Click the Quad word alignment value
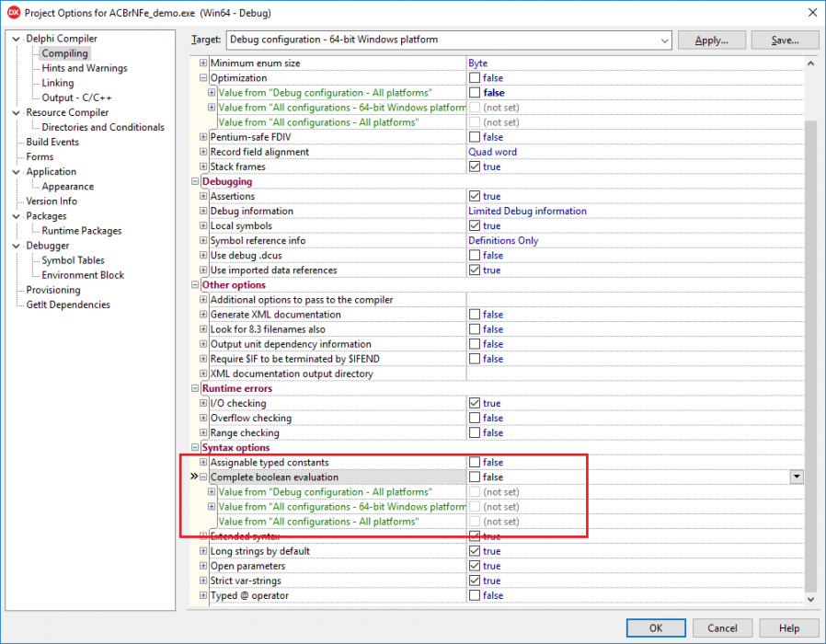 point(492,152)
